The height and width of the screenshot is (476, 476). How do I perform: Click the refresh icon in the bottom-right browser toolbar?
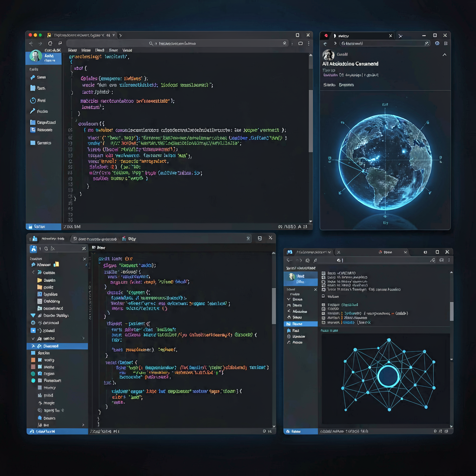tap(307, 260)
